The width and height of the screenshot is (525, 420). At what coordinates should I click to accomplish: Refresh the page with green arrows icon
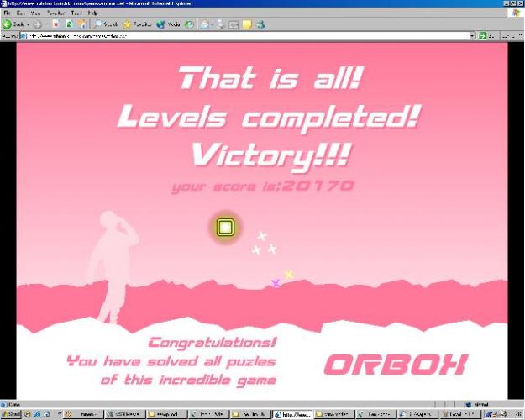(x=69, y=24)
